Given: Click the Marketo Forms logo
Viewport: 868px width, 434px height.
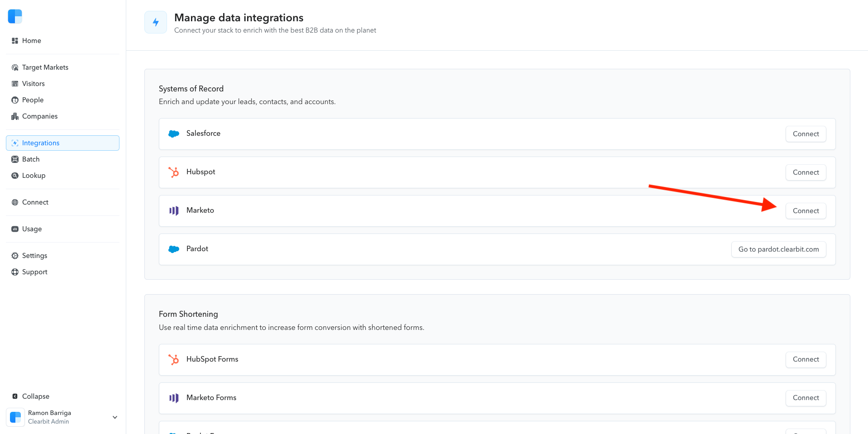Looking at the screenshot, I should point(174,398).
